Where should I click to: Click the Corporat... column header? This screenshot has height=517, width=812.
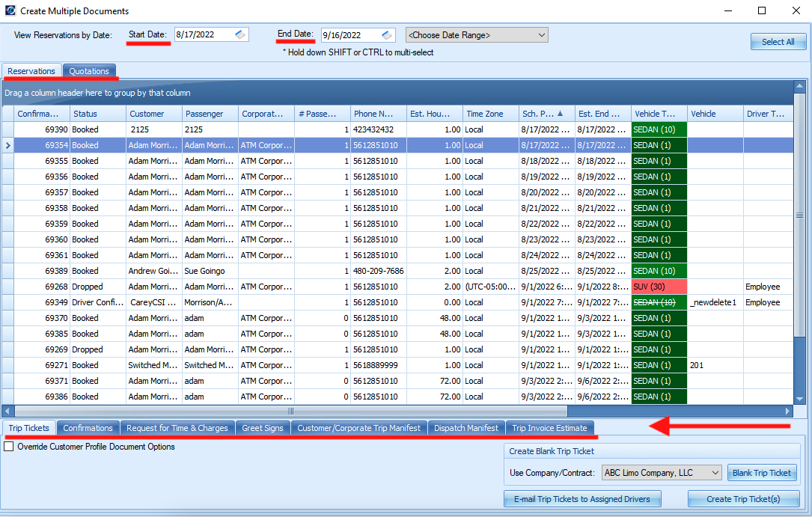pos(266,113)
